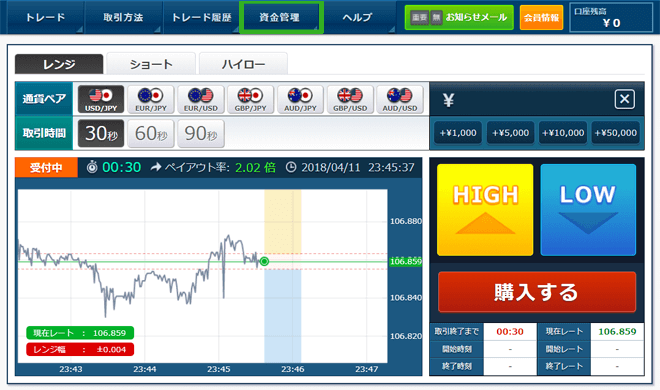The width and height of the screenshot is (660, 390).
Task: Pick the AUD/USD currency pair icon
Action: click(x=400, y=99)
